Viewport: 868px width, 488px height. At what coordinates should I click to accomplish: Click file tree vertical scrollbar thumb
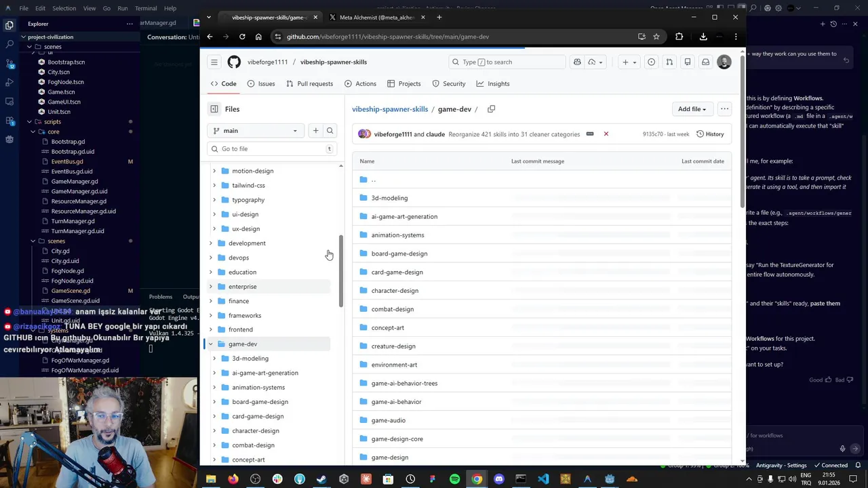[x=341, y=271]
